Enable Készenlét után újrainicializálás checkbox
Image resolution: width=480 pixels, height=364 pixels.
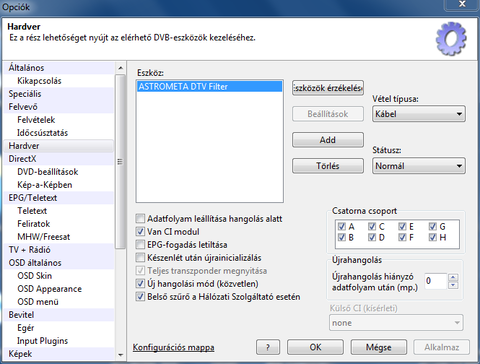pyautogui.click(x=140, y=258)
